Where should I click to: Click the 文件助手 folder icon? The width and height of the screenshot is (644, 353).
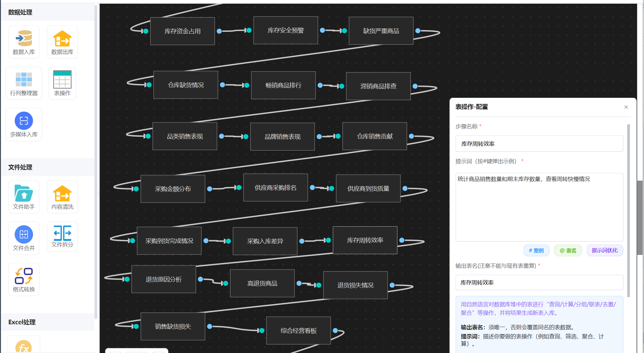click(24, 193)
